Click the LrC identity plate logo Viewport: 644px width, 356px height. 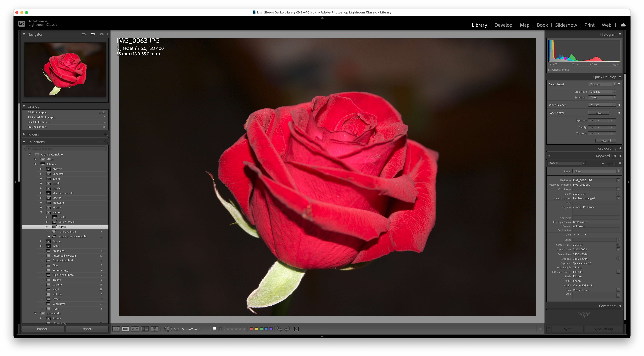coord(22,23)
